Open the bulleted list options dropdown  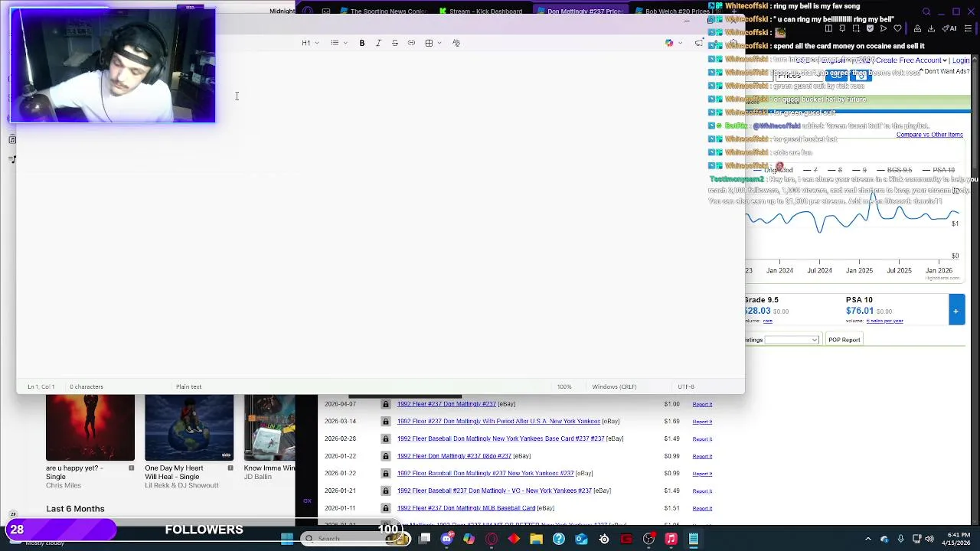pos(338,43)
